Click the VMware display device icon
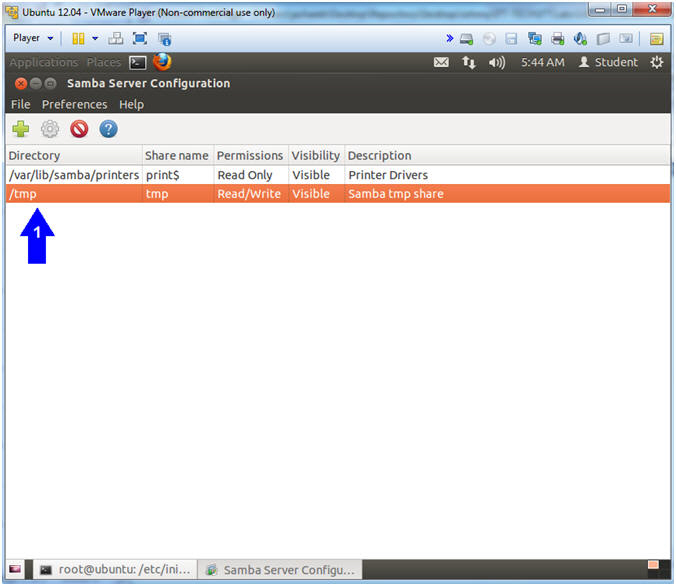Image resolution: width=676 pixels, height=586 pixels. 626,38
